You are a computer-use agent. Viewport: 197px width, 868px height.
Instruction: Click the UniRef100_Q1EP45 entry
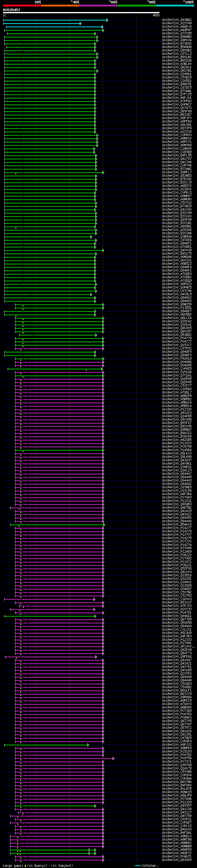[177, 382]
